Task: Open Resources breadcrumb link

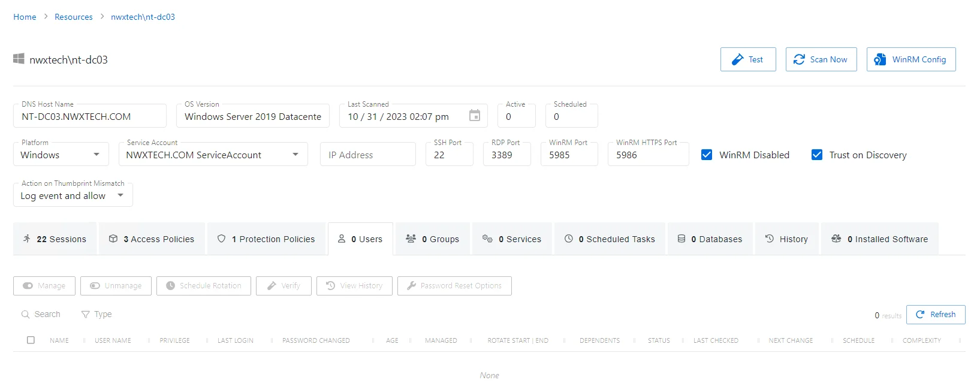Action: 74,17
